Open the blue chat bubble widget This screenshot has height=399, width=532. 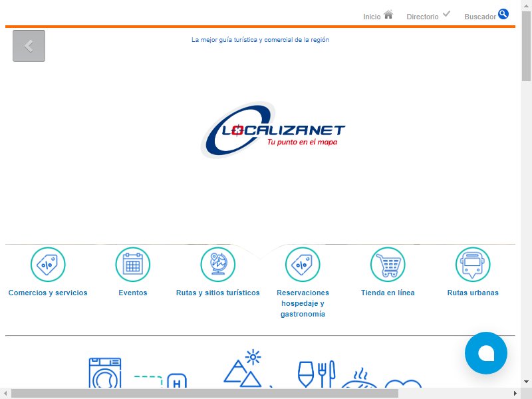tap(486, 353)
